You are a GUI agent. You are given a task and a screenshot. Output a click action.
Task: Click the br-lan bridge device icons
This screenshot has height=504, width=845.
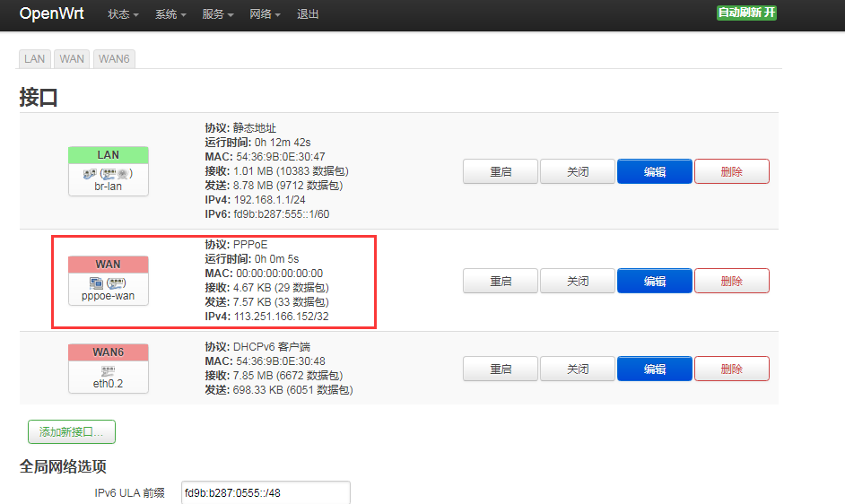(109, 174)
